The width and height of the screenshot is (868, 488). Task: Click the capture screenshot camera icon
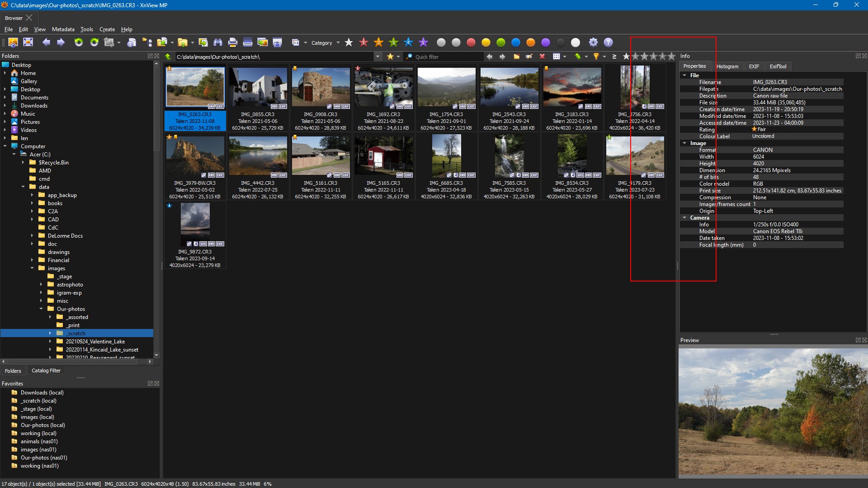[x=278, y=42]
